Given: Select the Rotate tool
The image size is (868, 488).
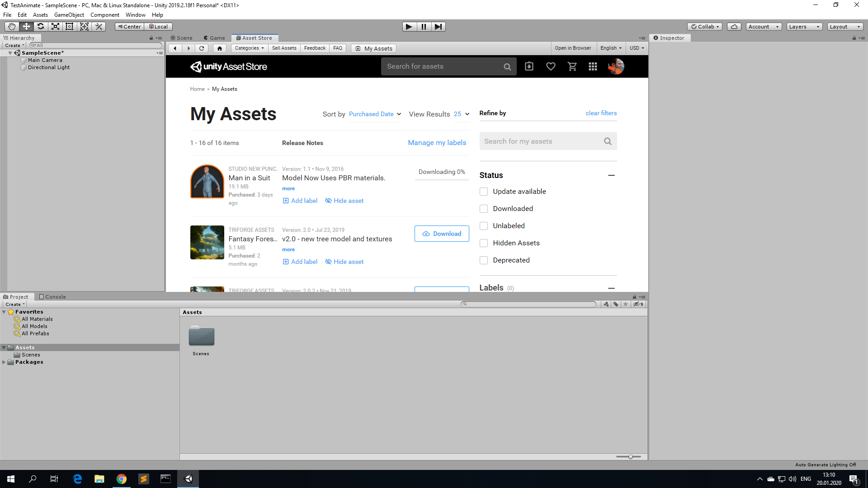Looking at the screenshot, I should [x=41, y=27].
